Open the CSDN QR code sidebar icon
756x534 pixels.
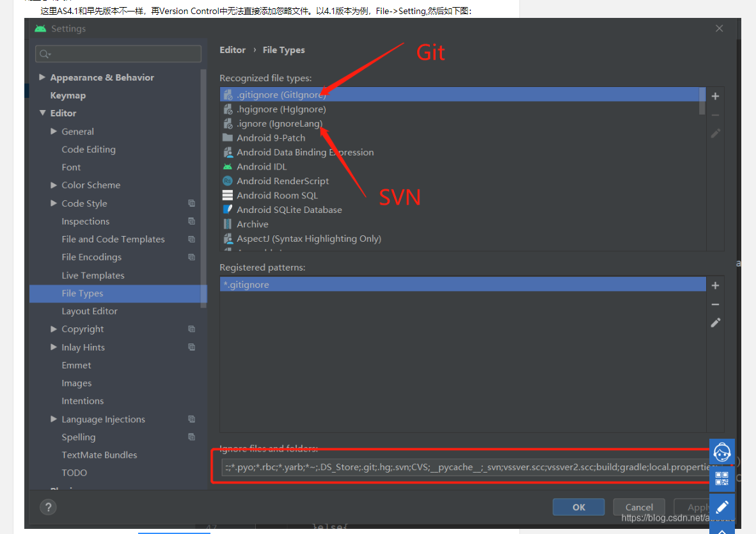tap(721, 478)
